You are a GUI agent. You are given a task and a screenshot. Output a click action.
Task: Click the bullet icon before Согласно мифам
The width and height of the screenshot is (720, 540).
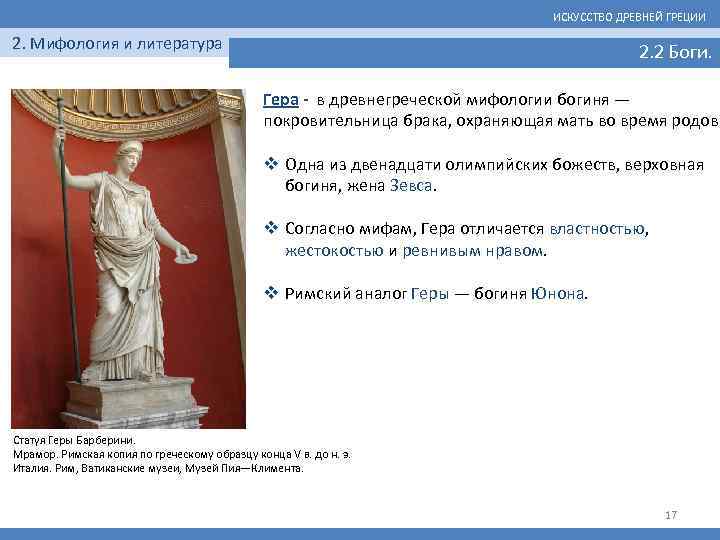271,228
